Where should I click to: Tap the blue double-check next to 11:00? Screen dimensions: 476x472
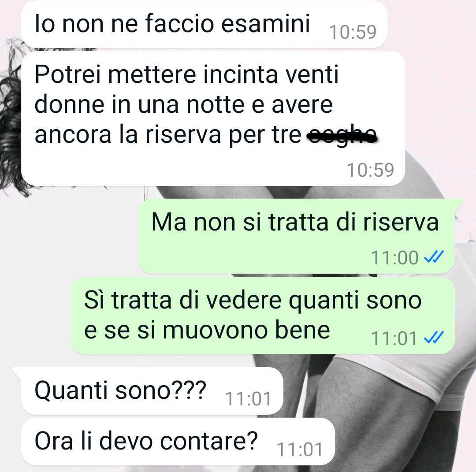pos(434,257)
